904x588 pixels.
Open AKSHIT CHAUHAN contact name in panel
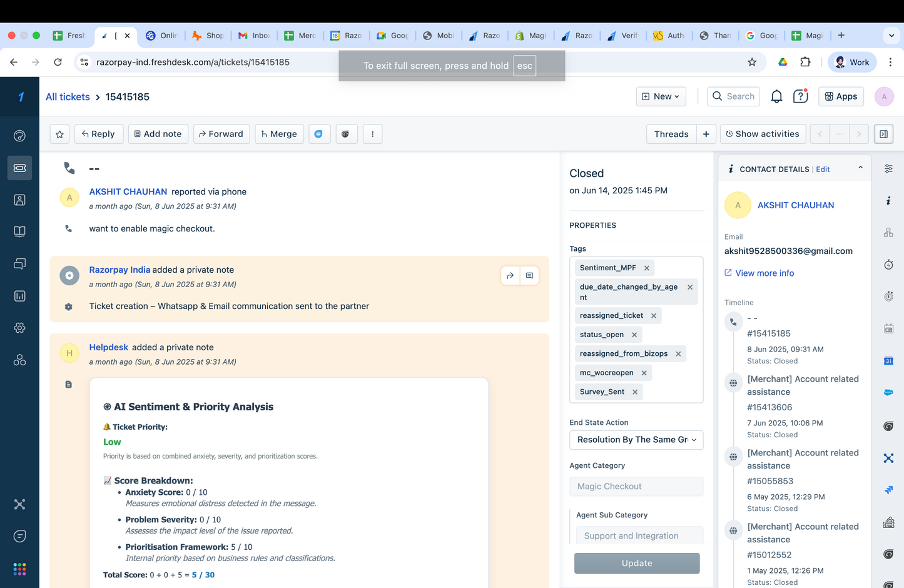tap(796, 205)
